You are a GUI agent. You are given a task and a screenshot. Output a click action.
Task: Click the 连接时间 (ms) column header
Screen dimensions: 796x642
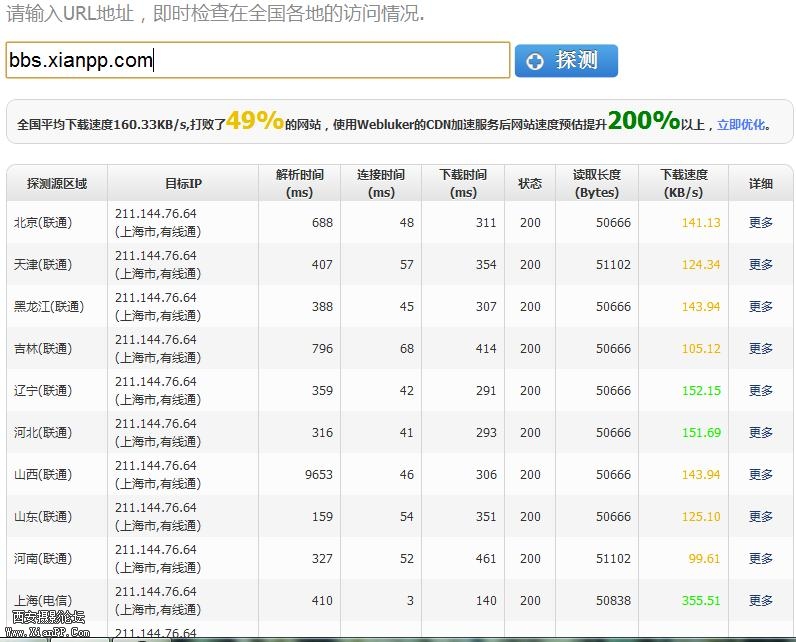click(x=381, y=184)
